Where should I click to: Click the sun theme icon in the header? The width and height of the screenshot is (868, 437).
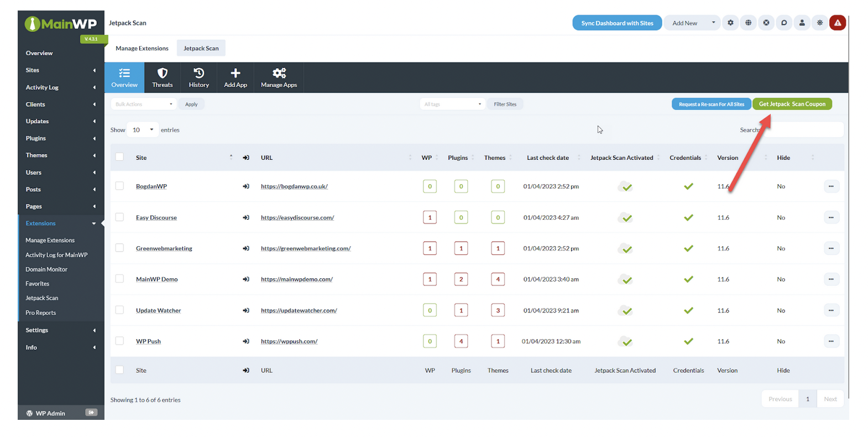tap(820, 23)
